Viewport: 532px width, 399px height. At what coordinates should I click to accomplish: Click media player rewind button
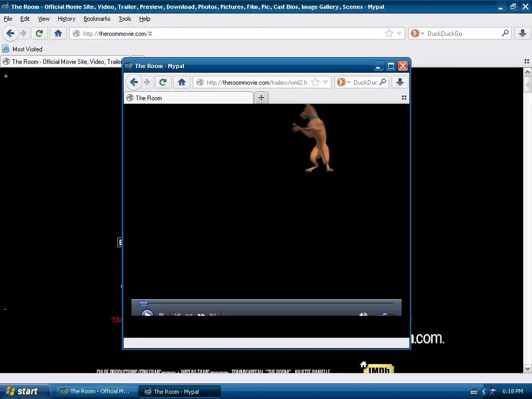pyautogui.click(x=189, y=314)
